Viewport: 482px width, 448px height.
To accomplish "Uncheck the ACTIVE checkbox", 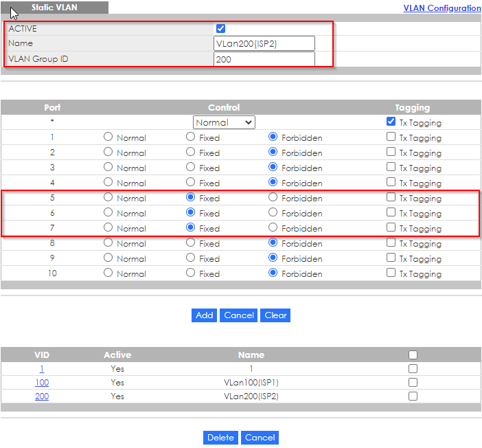I will click(x=220, y=29).
